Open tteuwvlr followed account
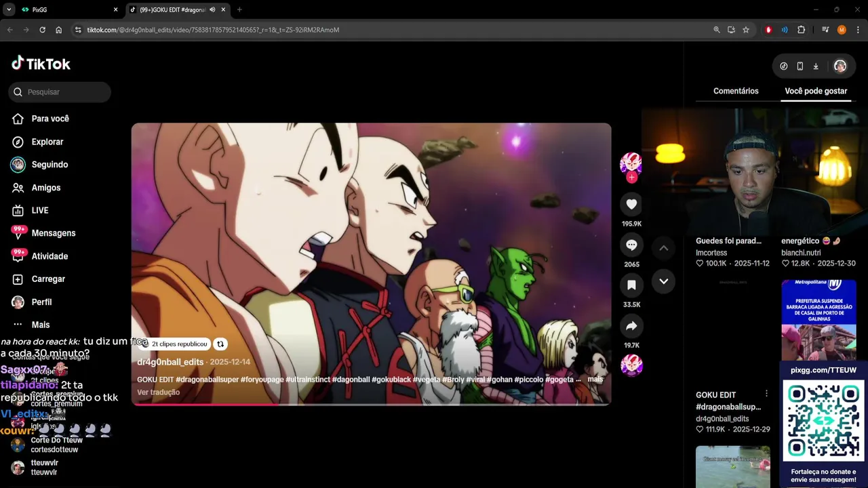 pos(44,467)
